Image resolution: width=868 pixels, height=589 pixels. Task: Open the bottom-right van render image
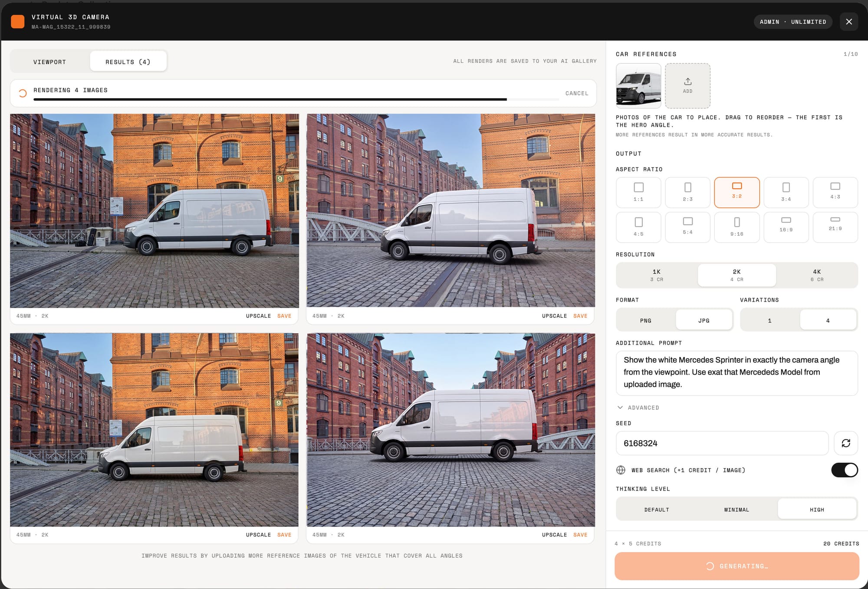(450, 430)
